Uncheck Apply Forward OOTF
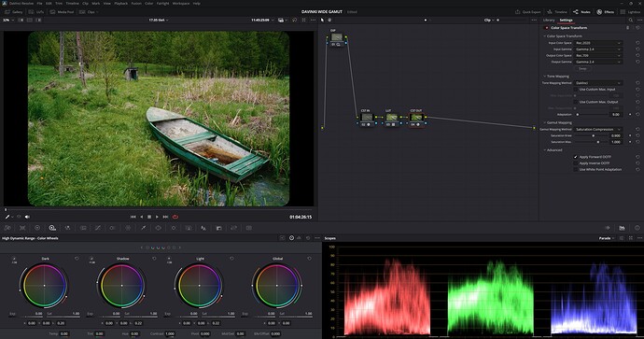The width and height of the screenshot is (644, 339). tap(576, 157)
